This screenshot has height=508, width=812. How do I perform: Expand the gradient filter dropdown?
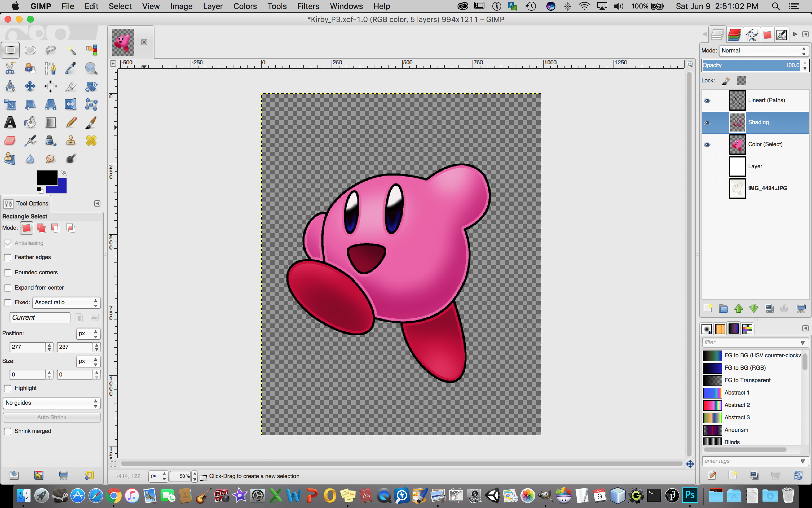coord(803,342)
